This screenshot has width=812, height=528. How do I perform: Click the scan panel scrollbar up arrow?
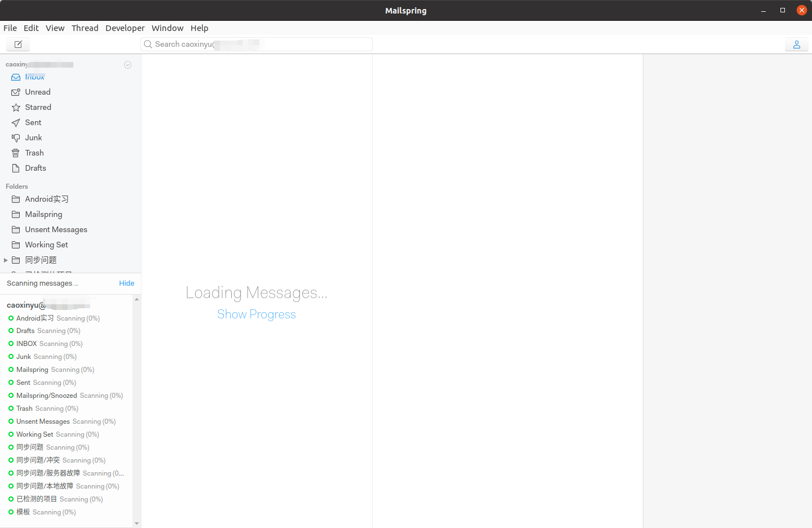136,299
